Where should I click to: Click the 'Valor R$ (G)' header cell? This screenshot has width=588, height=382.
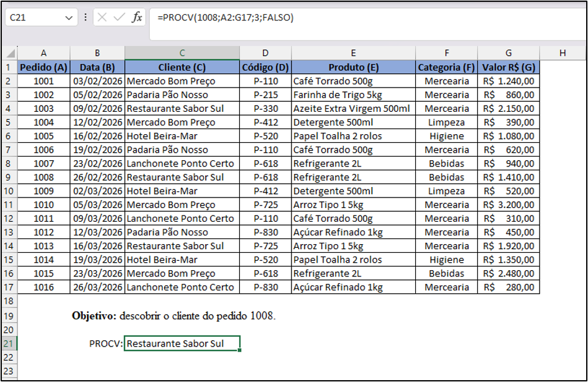pyautogui.click(x=508, y=68)
